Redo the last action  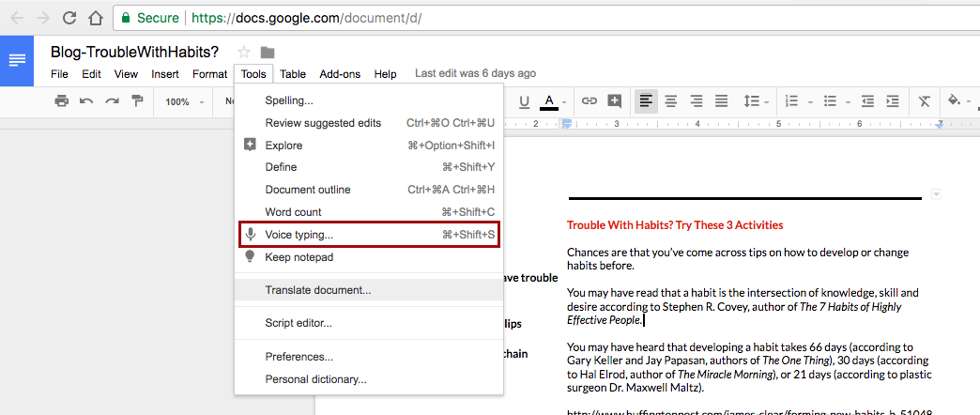[112, 100]
